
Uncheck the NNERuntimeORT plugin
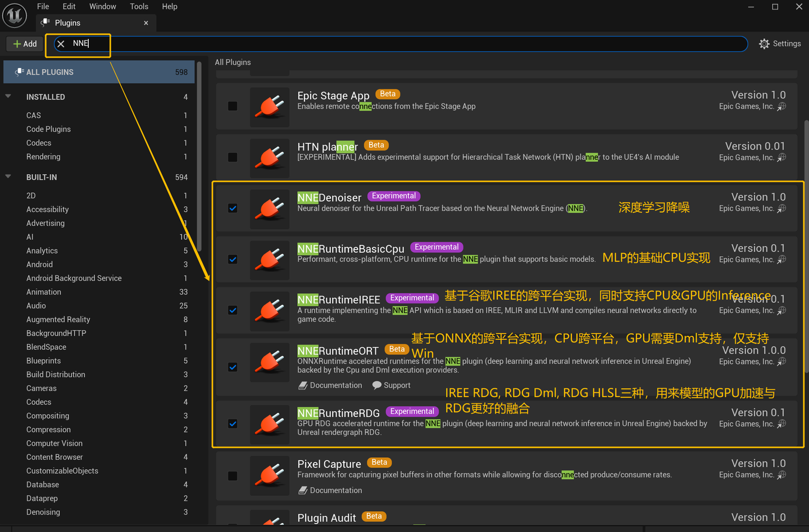click(233, 367)
